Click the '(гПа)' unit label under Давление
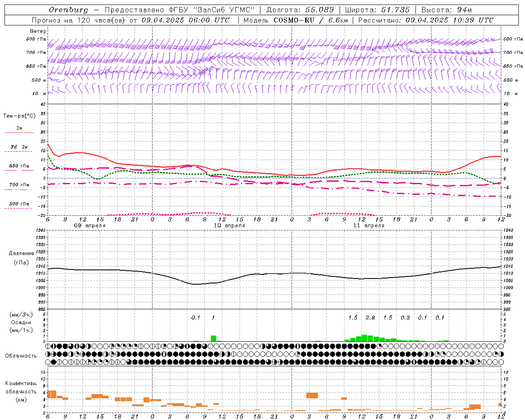This screenshot has height=420, width=525. pos(21,263)
